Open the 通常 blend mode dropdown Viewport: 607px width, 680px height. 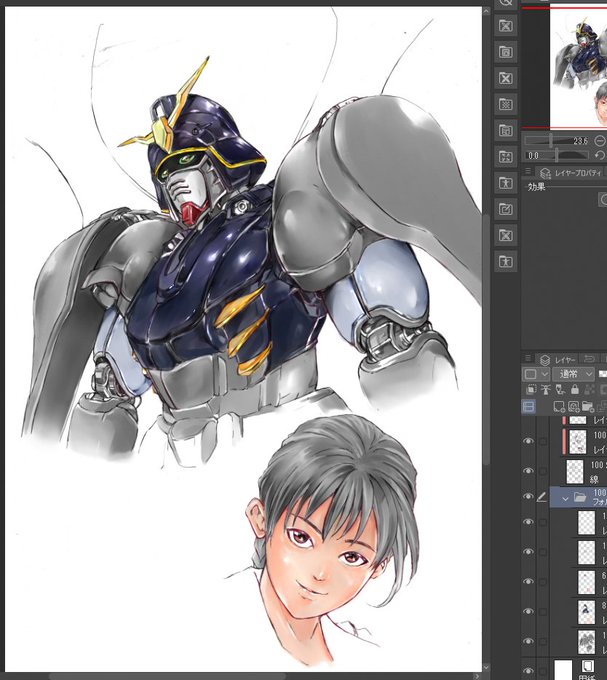pyautogui.click(x=573, y=374)
